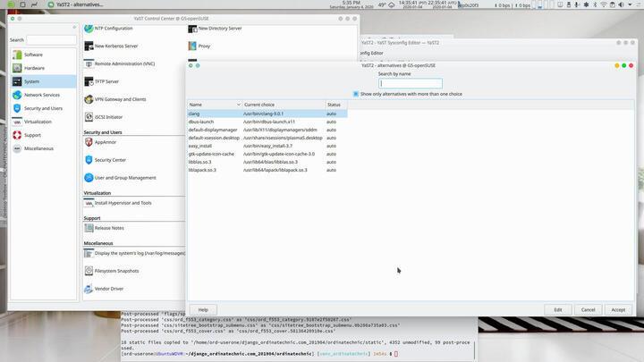Launch Security Center icon

[x=89, y=160]
